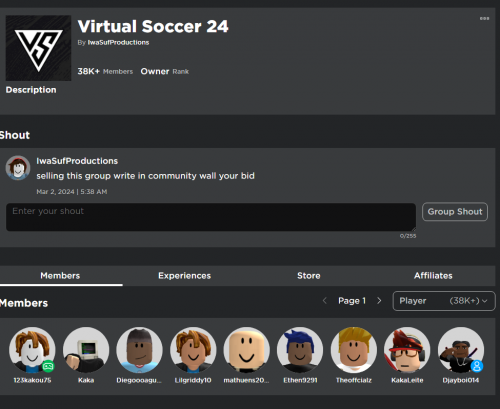Click the Owner Rank label
500x409 pixels.
tap(165, 71)
